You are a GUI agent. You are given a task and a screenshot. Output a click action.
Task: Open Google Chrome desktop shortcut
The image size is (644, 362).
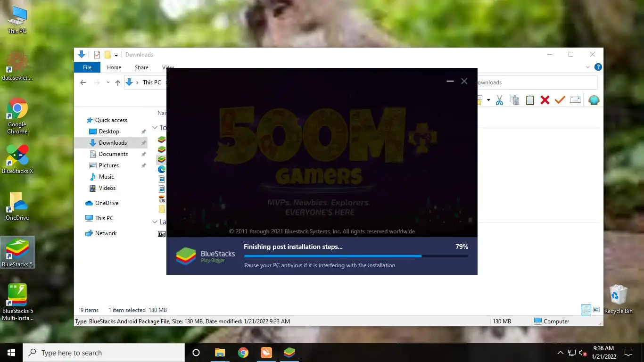coord(17,116)
